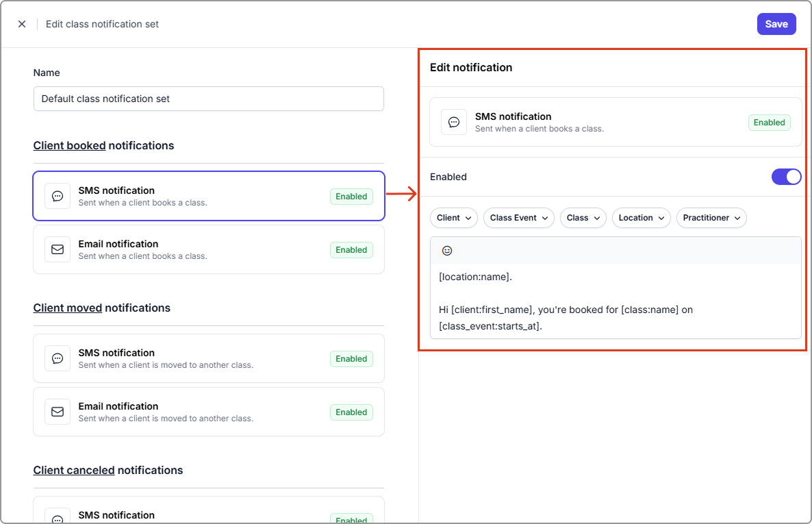
Task: Open the Location variable dropdown
Action: (641, 218)
